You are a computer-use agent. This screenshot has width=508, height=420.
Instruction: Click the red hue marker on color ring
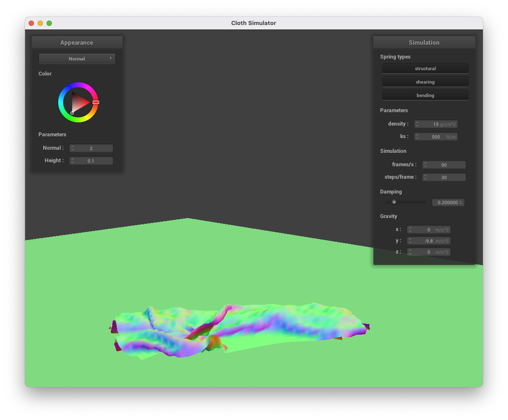tap(96, 102)
